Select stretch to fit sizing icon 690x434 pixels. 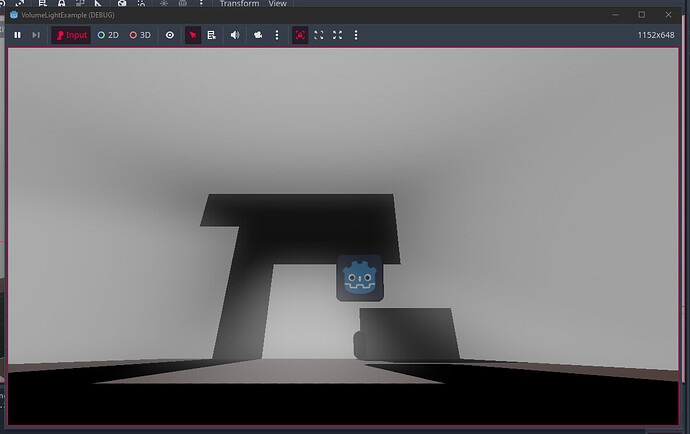337,35
